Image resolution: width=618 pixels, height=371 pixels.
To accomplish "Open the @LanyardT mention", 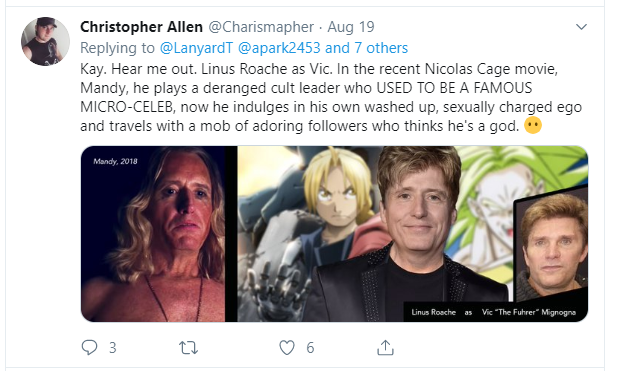I will click(x=196, y=48).
